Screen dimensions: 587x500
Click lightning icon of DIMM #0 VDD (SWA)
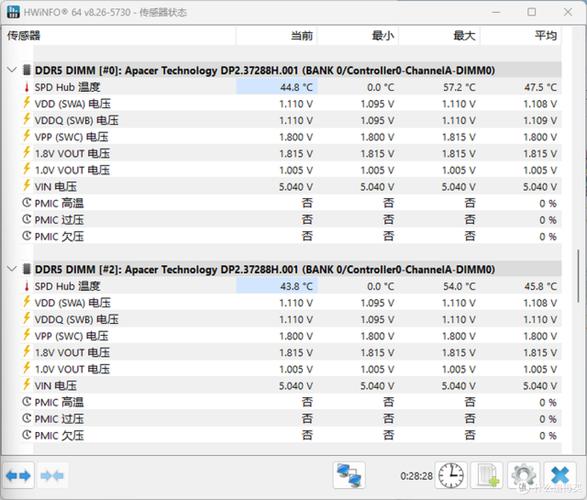(27, 103)
